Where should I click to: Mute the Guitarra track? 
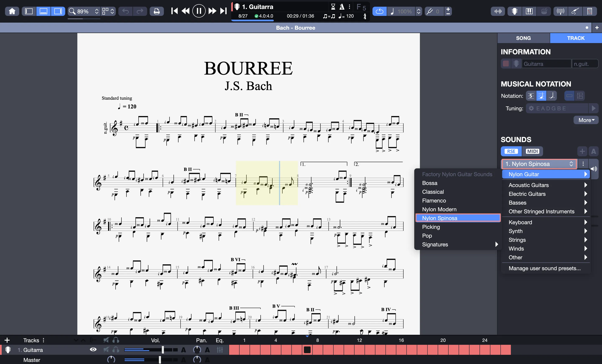106,350
